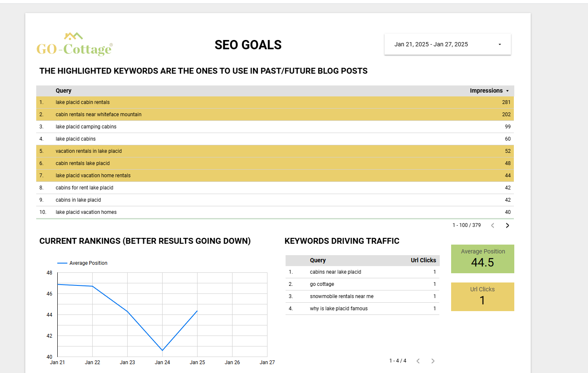Go to next page of the keyword table
The height and width of the screenshot is (373, 588).
pos(507,225)
